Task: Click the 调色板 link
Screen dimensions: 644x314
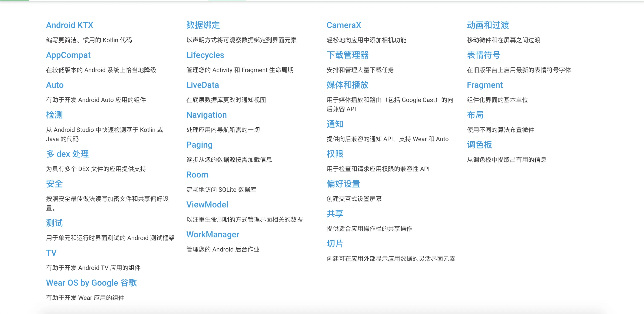Action: 479,145
